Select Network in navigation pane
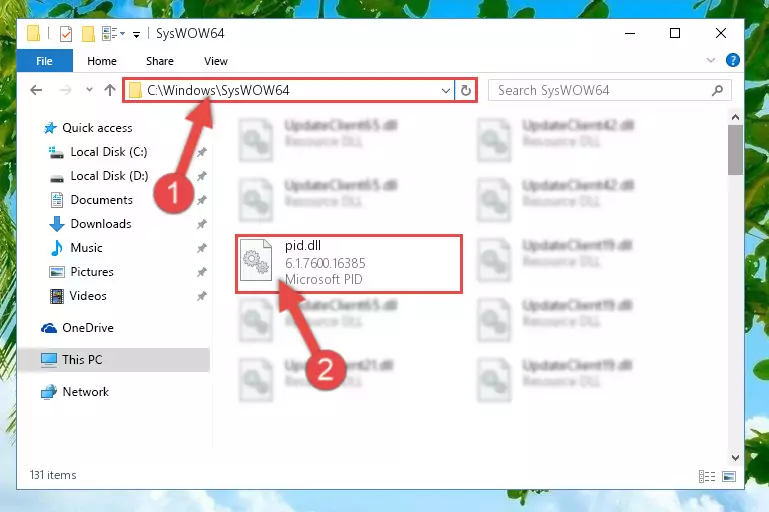The width and height of the screenshot is (769, 512). pyautogui.click(x=85, y=392)
